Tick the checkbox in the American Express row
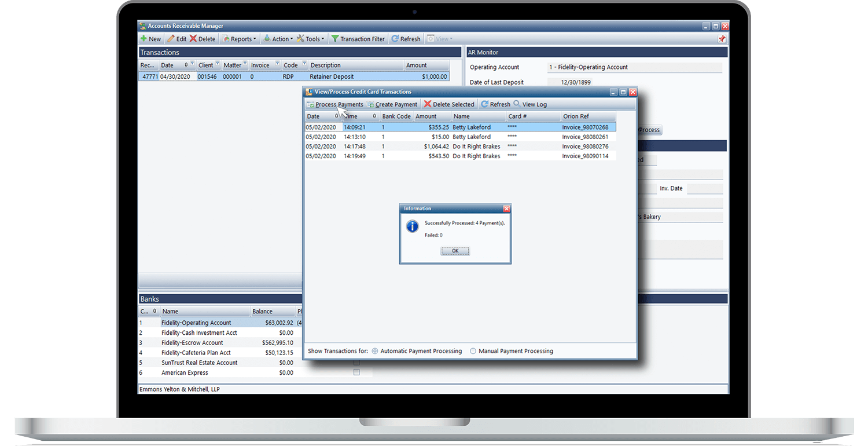868x446 pixels. tap(356, 372)
